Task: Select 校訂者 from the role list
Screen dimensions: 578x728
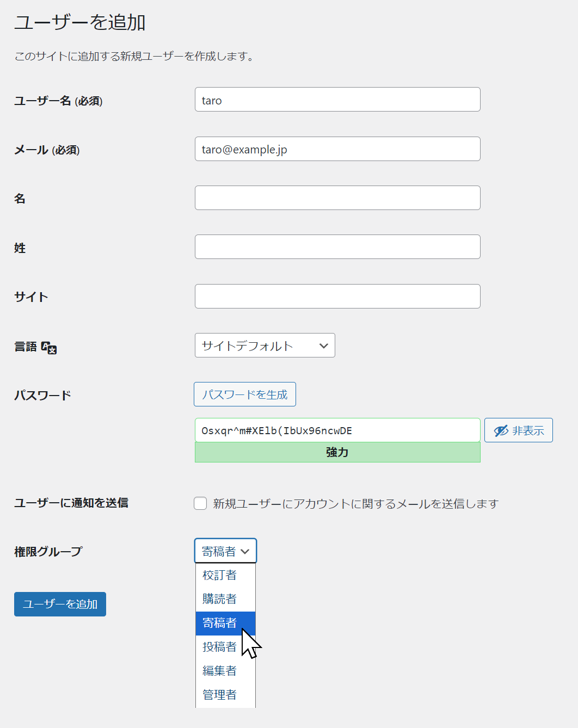Action: tap(220, 575)
